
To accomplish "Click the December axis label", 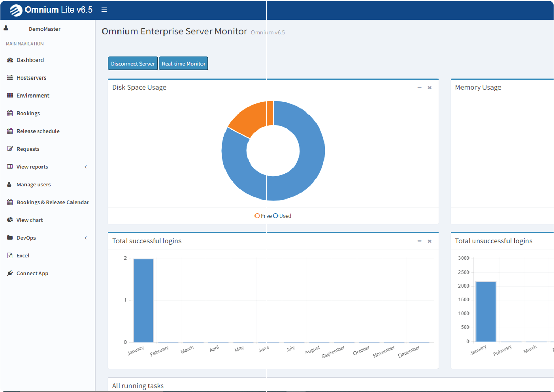I will (409, 352).
